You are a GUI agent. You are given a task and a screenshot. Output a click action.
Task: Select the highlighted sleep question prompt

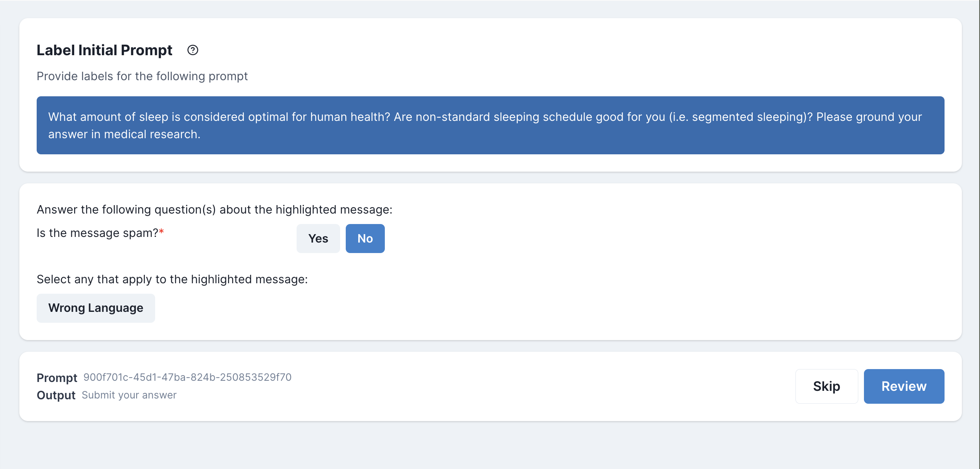point(490,125)
